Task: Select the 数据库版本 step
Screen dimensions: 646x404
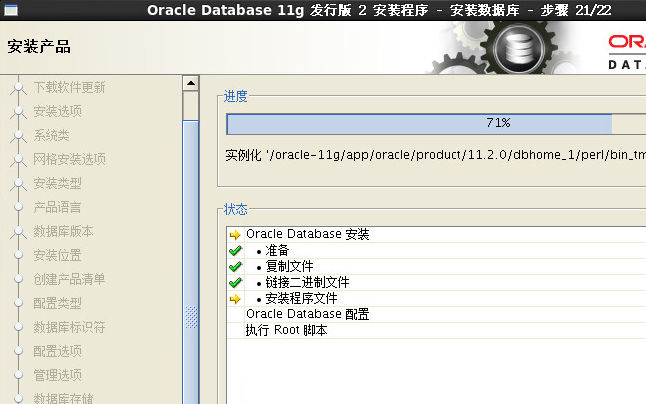Action: 63,231
